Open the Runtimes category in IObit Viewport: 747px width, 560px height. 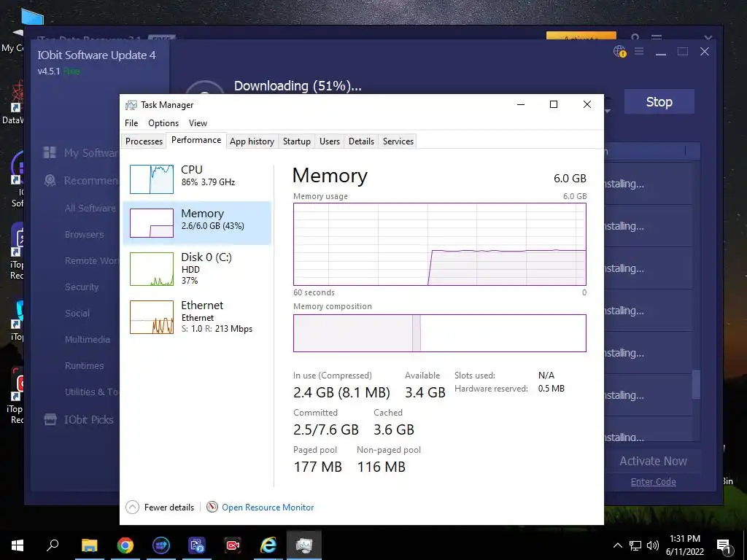84,366
